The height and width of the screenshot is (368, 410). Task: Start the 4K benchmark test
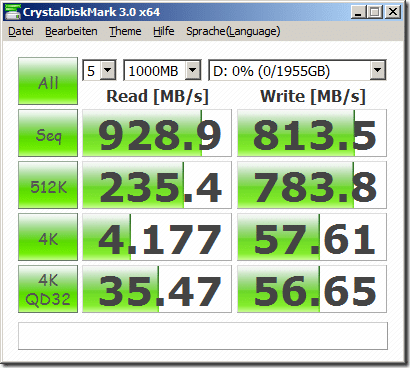coord(48,237)
